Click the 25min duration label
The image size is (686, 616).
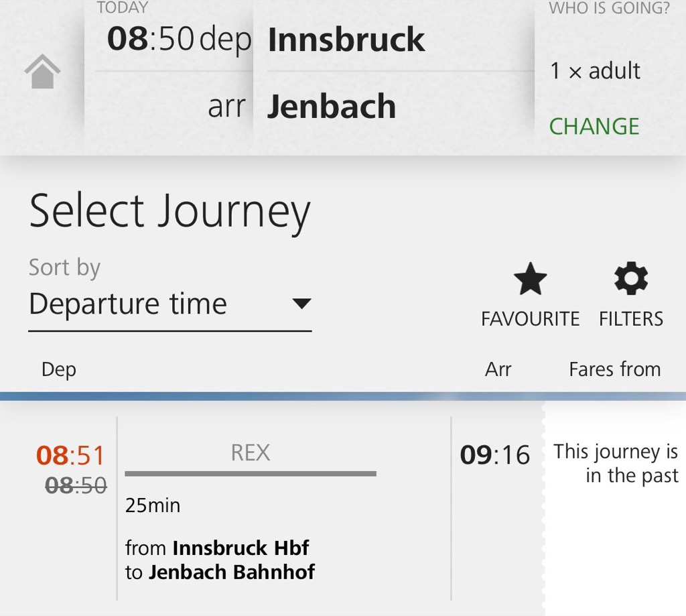(153, 505)
